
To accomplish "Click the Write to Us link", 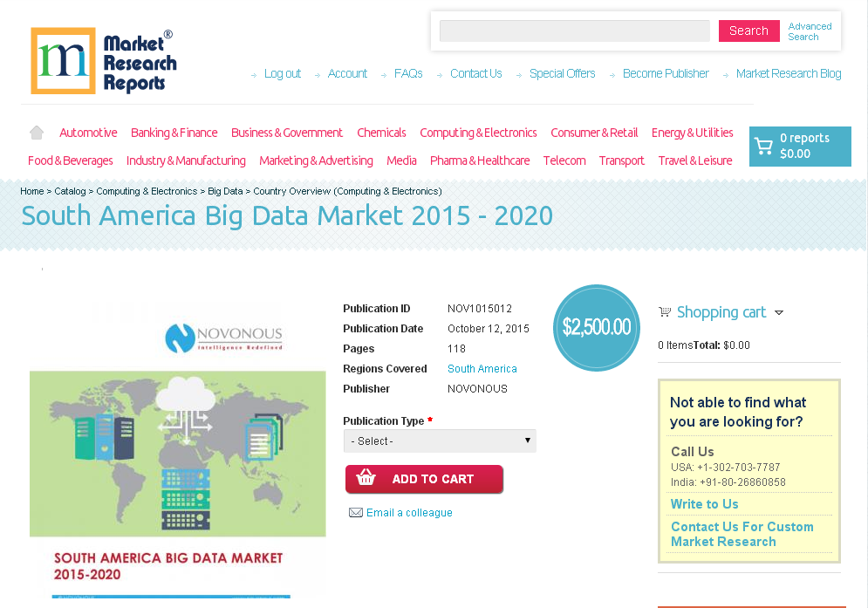I will point(703,504).
